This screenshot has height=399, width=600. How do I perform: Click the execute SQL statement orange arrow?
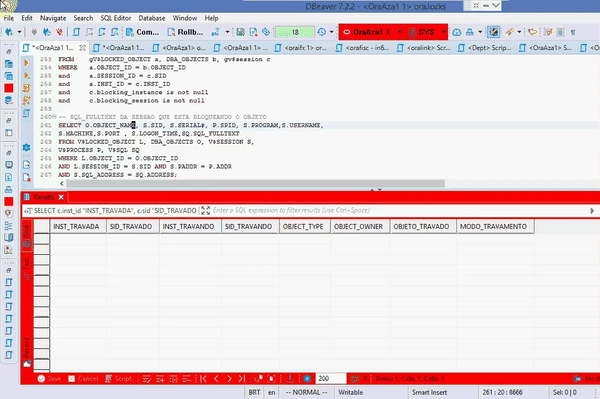[26, 63]
